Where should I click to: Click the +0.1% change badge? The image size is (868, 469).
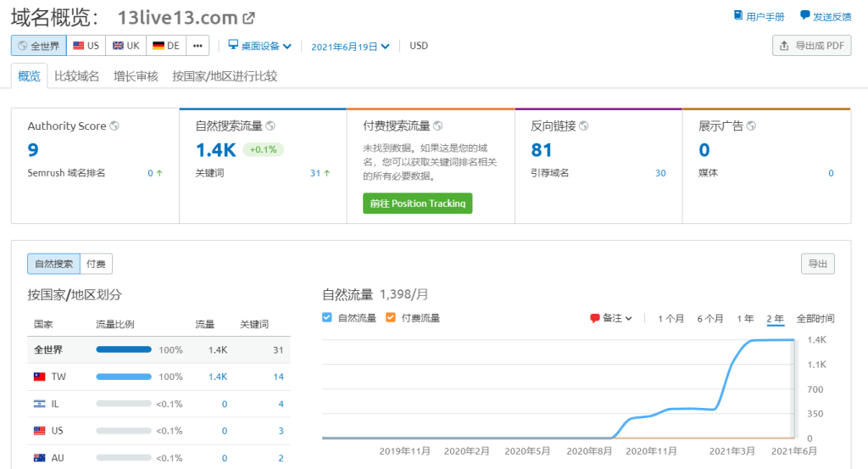point(263,149)
